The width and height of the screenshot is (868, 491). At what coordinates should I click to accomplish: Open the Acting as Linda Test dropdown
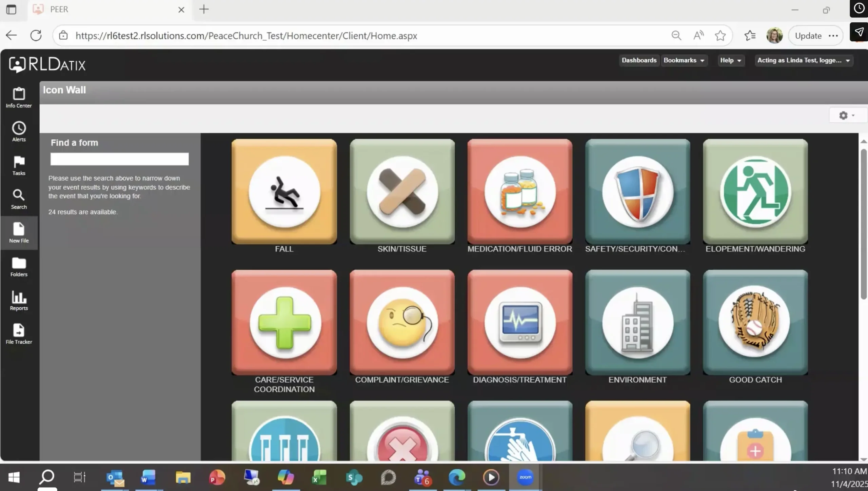coord(803,60)
